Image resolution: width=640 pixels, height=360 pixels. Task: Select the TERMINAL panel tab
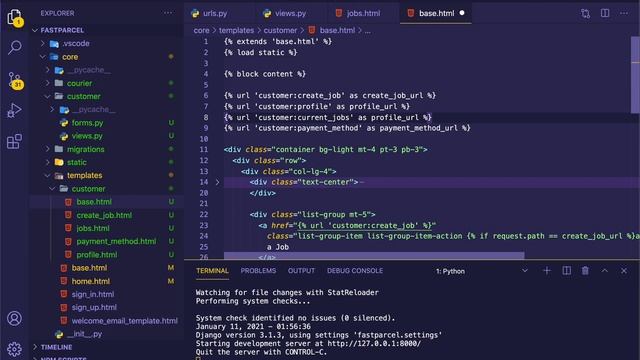(212, 271)
